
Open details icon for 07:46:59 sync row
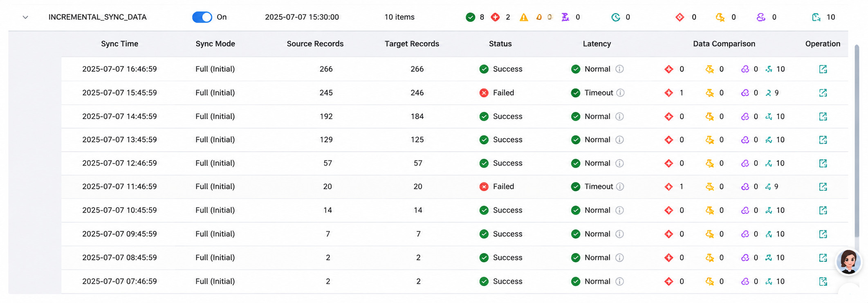(x=823, y=281)
